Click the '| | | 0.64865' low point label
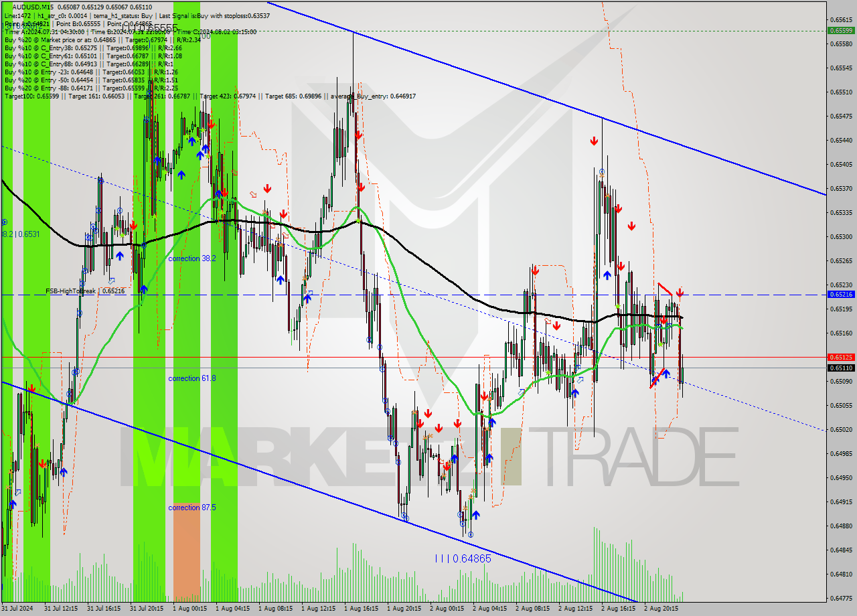857x616 pixels. coord(463,558)
